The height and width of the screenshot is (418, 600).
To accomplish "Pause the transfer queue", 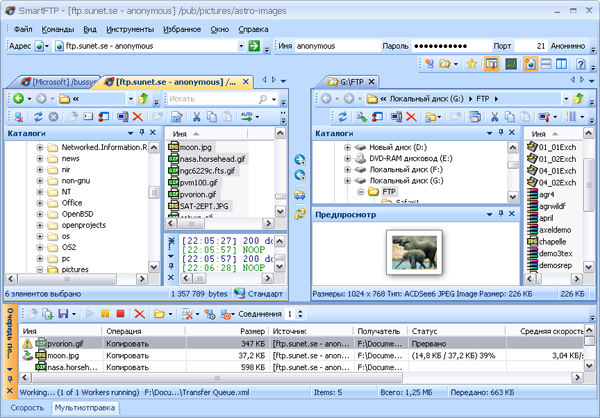I will [x=105, y=314].
